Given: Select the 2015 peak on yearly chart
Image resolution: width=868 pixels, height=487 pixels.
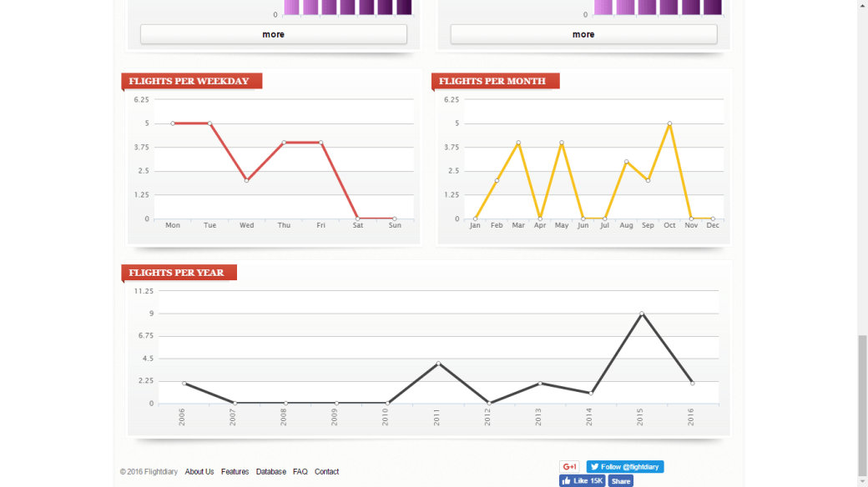Looking at the screenshot, I should coord(641,314).
